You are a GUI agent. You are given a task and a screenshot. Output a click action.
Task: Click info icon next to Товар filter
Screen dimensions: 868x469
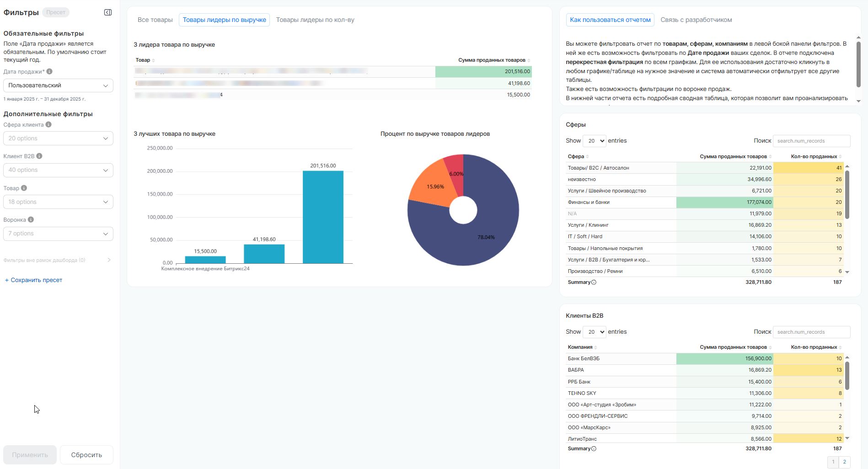(24, 188)
